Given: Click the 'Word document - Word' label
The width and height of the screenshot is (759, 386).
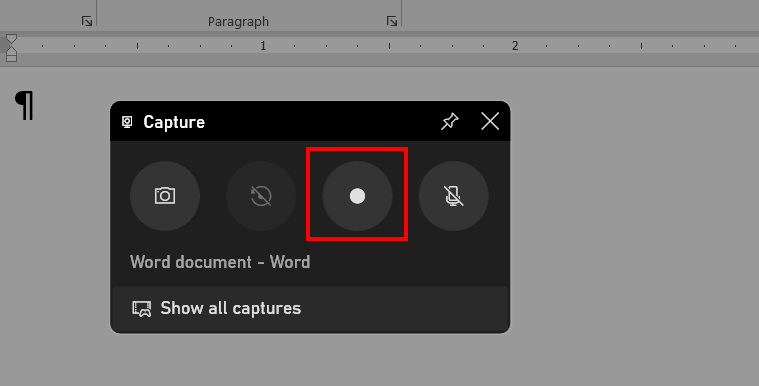Looking at the screenshot, I should click(220, 262).
